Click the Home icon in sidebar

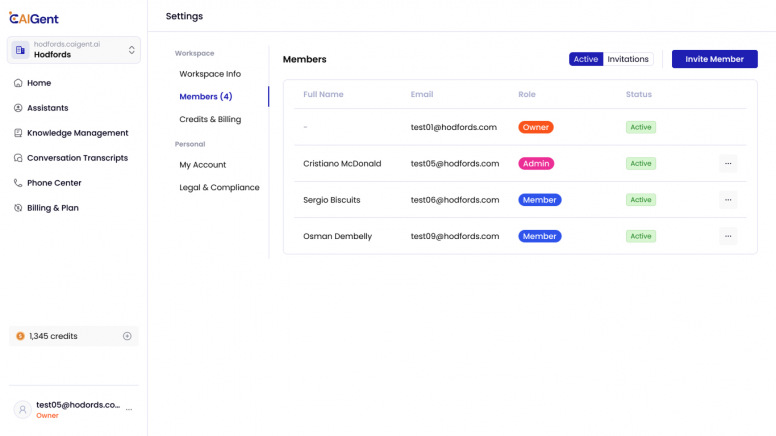18,83
